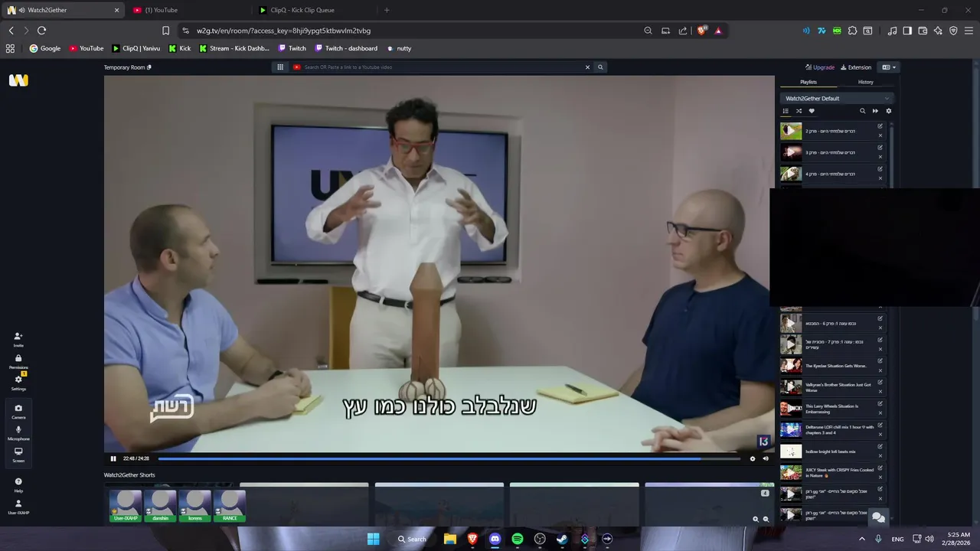This screenshot has height=551, width=980.
Task: Open room Permissions via the lock icon
Action: click(18, 362)
